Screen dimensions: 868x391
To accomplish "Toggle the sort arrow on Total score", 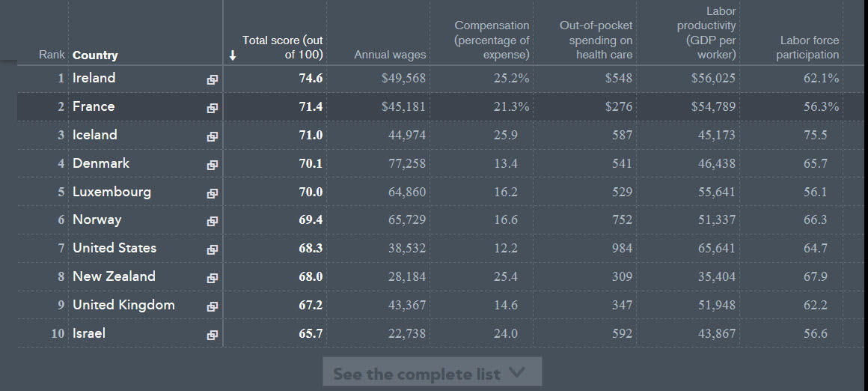I will [x=233, y=55].
